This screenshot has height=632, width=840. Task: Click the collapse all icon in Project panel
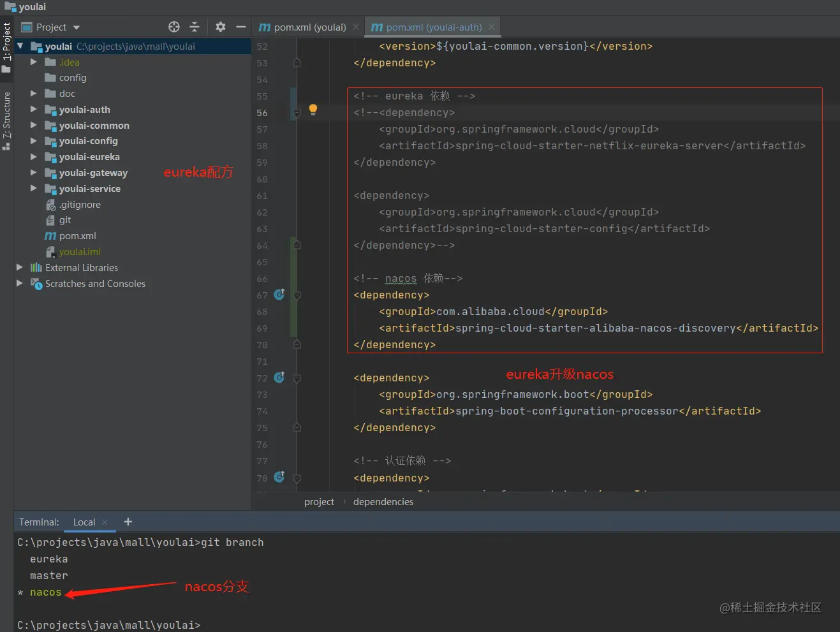click(195, 27)
